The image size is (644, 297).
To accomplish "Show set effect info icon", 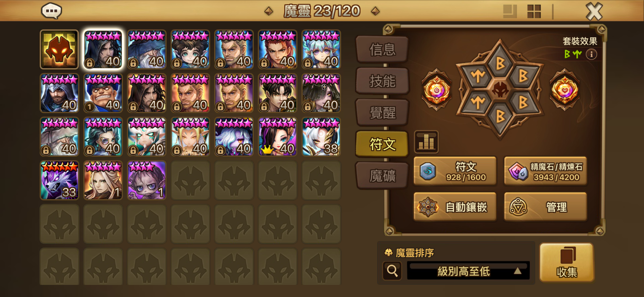I will tap(591, 54).
